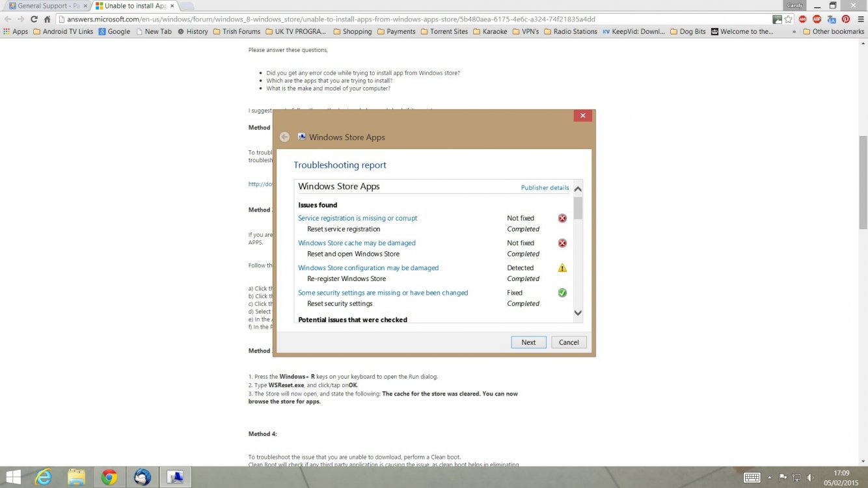868x488 pixels.
Task: Open the Android TV Links bookmark folder
Action: (x=63, y=31)
